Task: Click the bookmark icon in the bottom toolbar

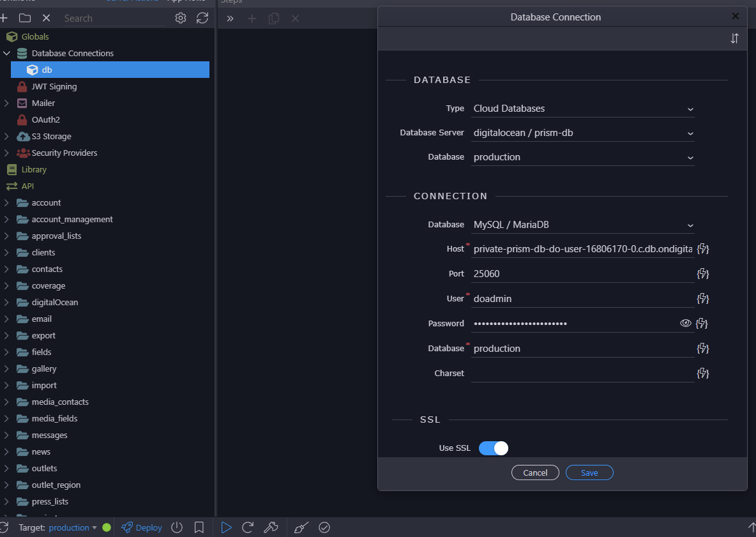Action: [199, 527]
